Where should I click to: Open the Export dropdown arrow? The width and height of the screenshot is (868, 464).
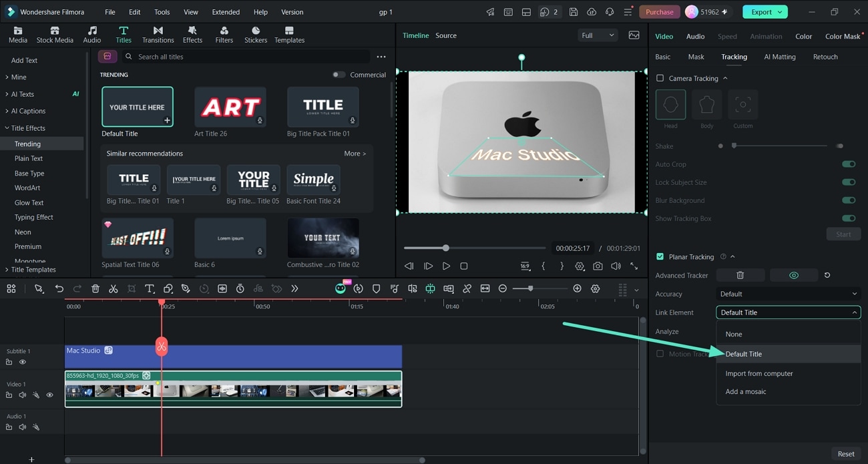(x=781, y=12)
